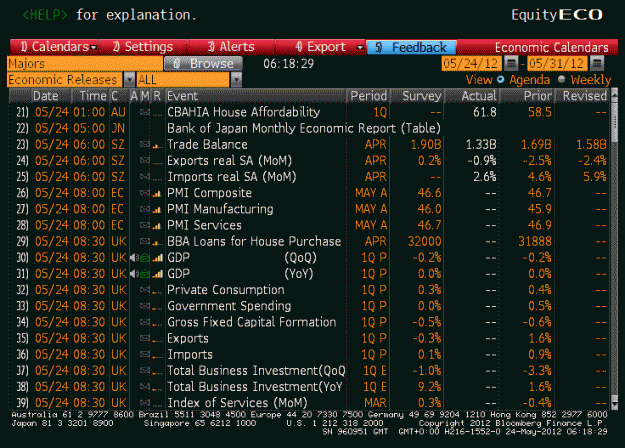
Task: Select Gross Fixed Capital Formation event
Action: pos(252,322)
